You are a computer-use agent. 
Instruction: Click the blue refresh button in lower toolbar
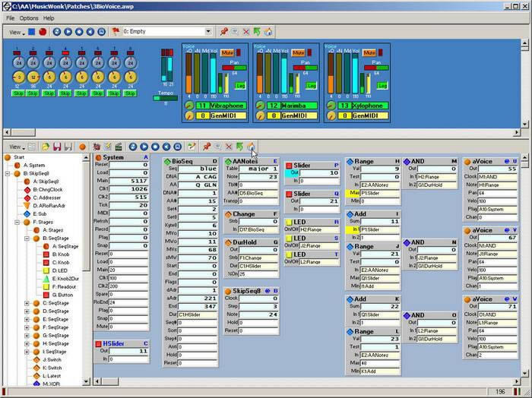133,147
